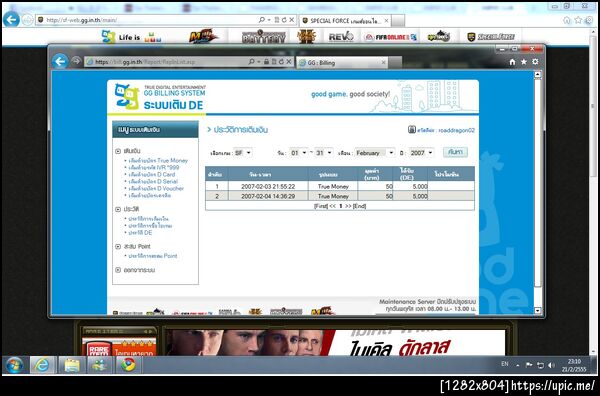Screen dimensions: 600x396
Task: Refresh the GG Billing page
Action: (x=281, y=62)
